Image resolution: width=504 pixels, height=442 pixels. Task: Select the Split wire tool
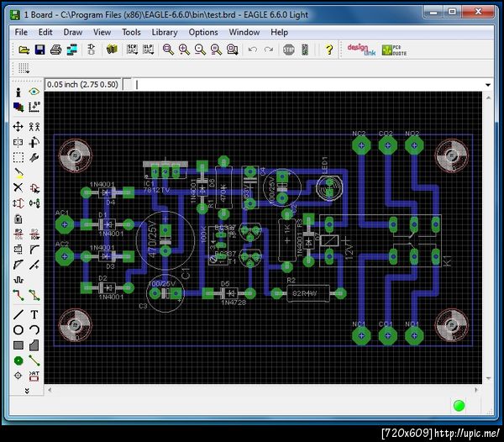[18, 265]
